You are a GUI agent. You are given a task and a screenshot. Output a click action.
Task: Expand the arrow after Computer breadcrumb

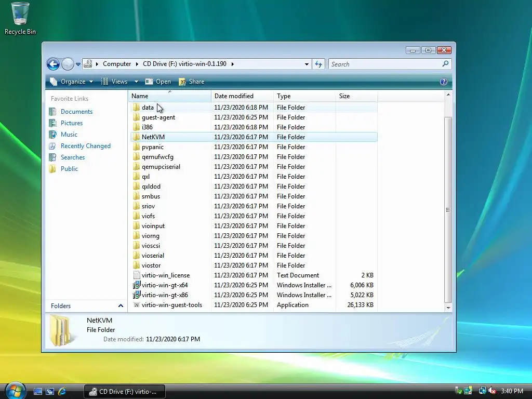pyautogui.click(x=137, y=64)
